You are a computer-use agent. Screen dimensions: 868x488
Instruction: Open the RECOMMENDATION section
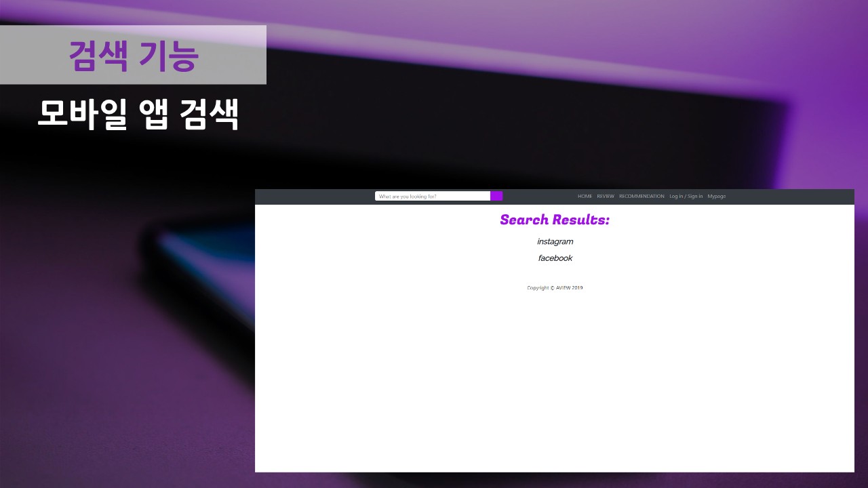(641, 196)
